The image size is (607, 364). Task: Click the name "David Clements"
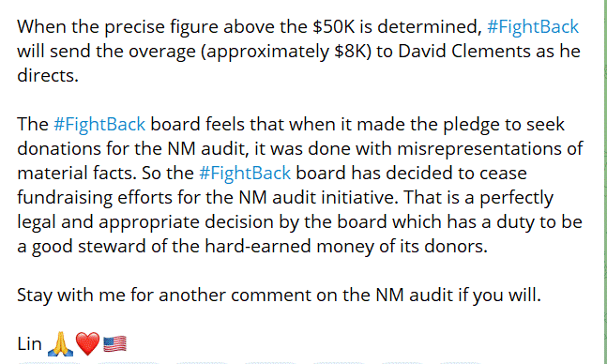(463, 52)
